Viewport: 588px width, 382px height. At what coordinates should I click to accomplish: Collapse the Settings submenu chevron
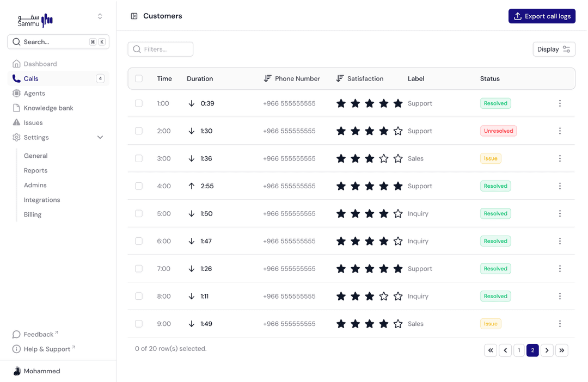[100, 138]
